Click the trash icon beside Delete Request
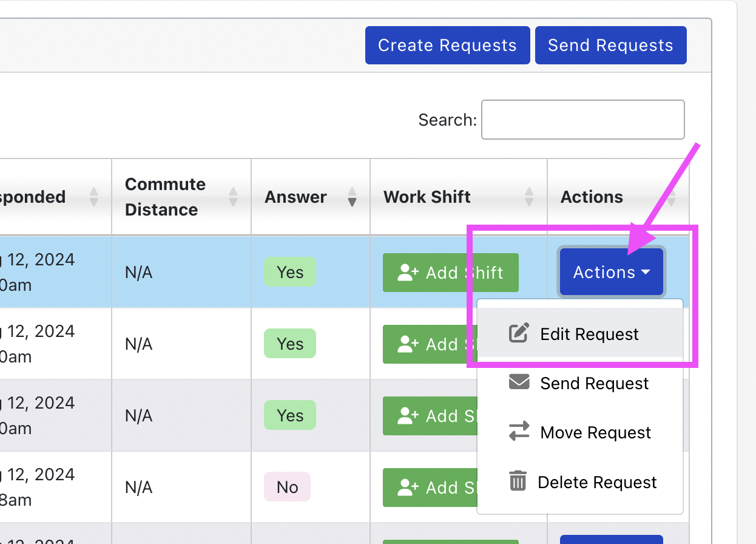Screen dimensions: 756x544 pos(517,481)
